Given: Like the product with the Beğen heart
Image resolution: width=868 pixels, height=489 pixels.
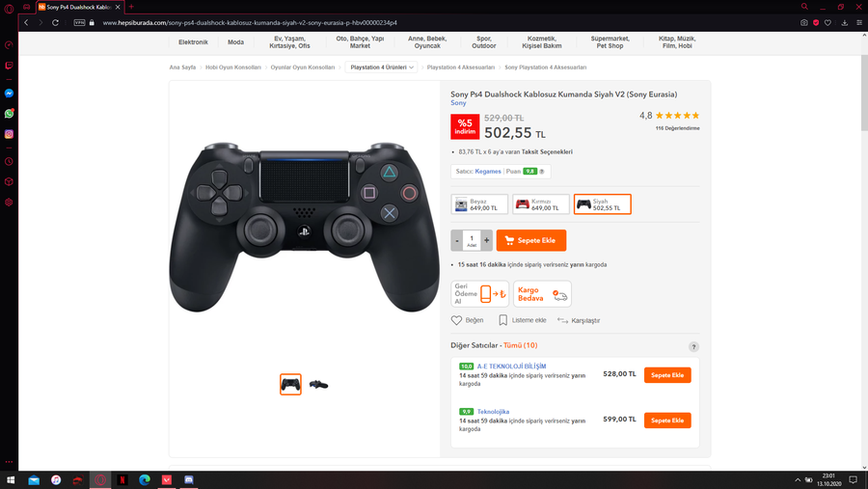Looking at the screenshot, I should click(x=467, y=320).
